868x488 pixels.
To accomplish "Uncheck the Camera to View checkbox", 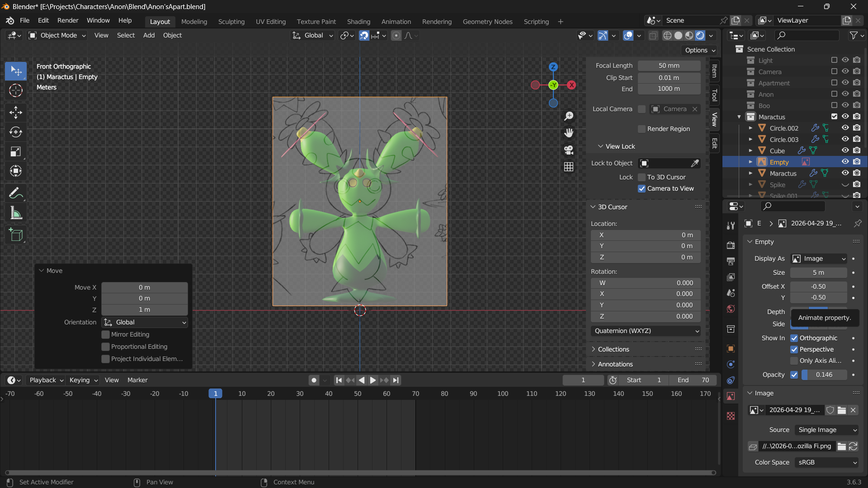I will click(642, 188).
